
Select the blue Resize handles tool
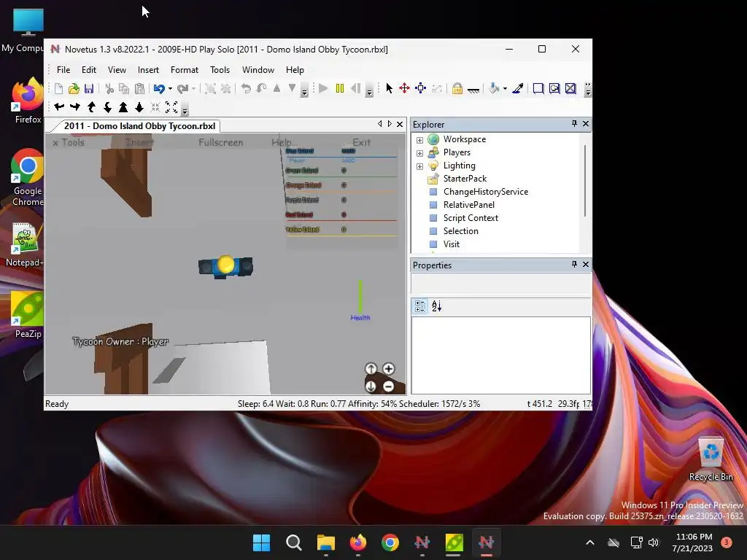pyautogui.click(x=420, y=88)
